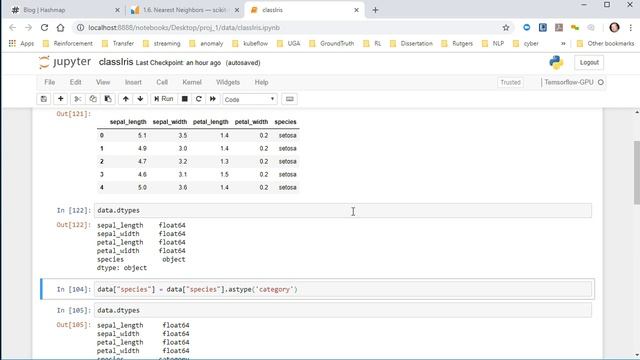Click the kernel idle circle indicator
640x360 pixels.
(600, 82)
